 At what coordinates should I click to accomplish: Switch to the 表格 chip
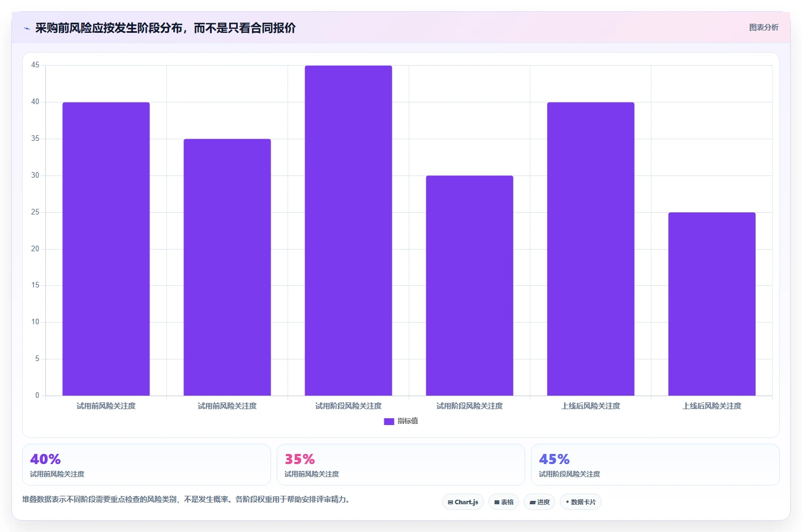504,502
